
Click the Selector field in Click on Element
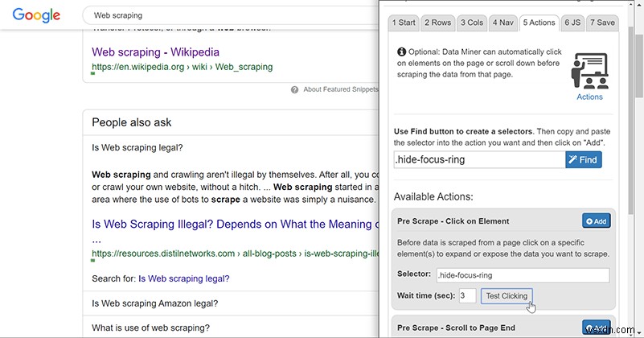pos(522,274)
